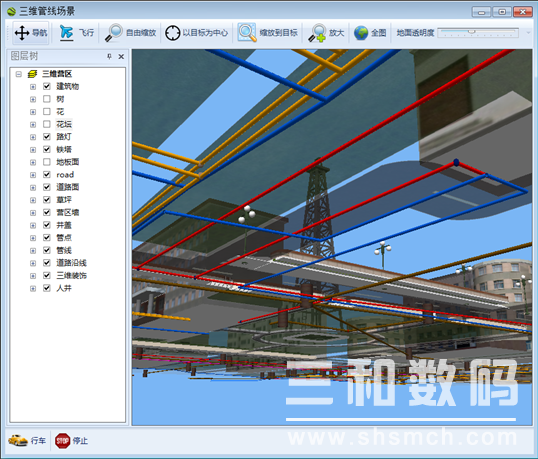Uncheck the 路灯 street lamp layer
The height and width of the screenshot is (459, 538).
(x=47, y=137)
